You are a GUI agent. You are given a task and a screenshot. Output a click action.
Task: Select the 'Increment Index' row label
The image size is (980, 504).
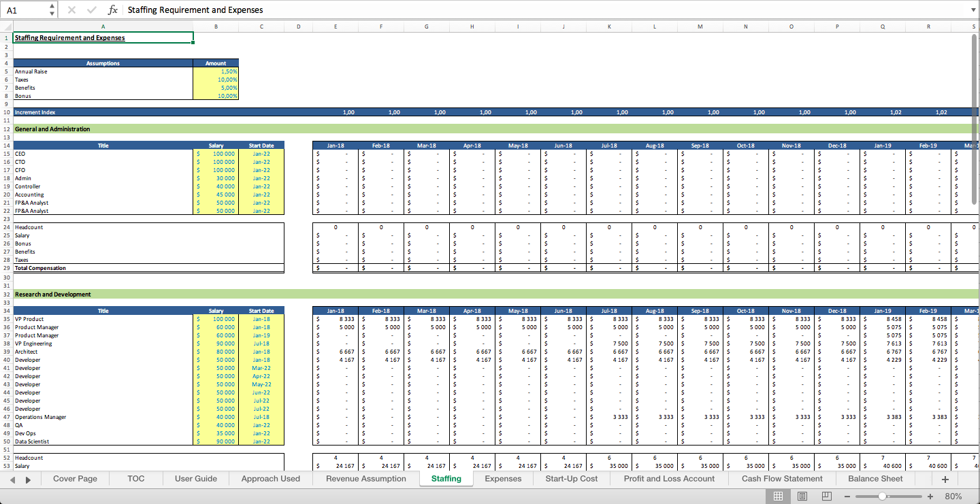[103, 112]
